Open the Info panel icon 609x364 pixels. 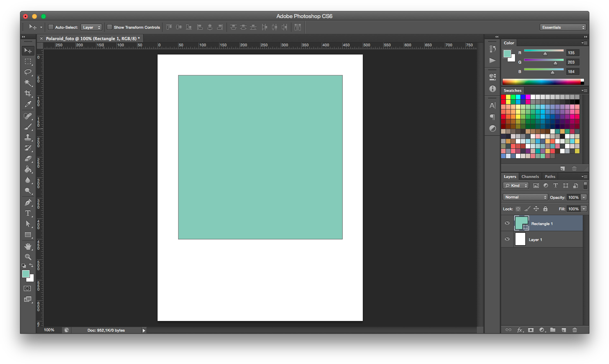click(492, 89)
